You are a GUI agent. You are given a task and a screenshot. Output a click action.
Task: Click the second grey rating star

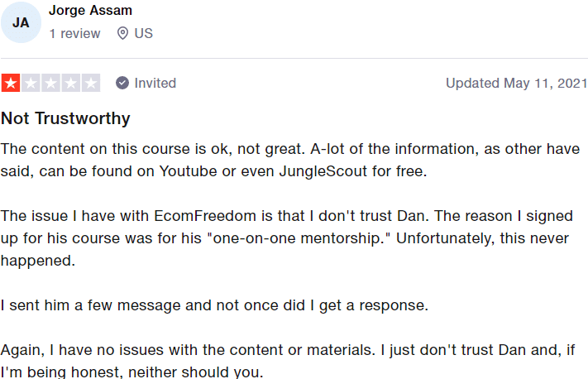tap(31, 83)
